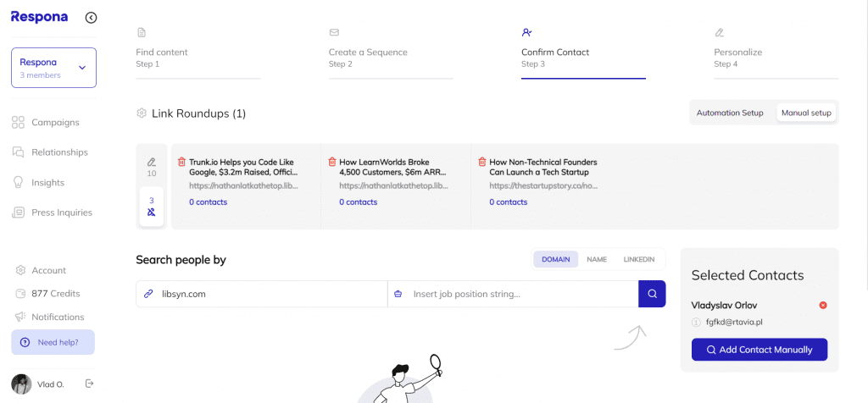Click Vladyslav Orlov contact name

(x=724, y=305)
